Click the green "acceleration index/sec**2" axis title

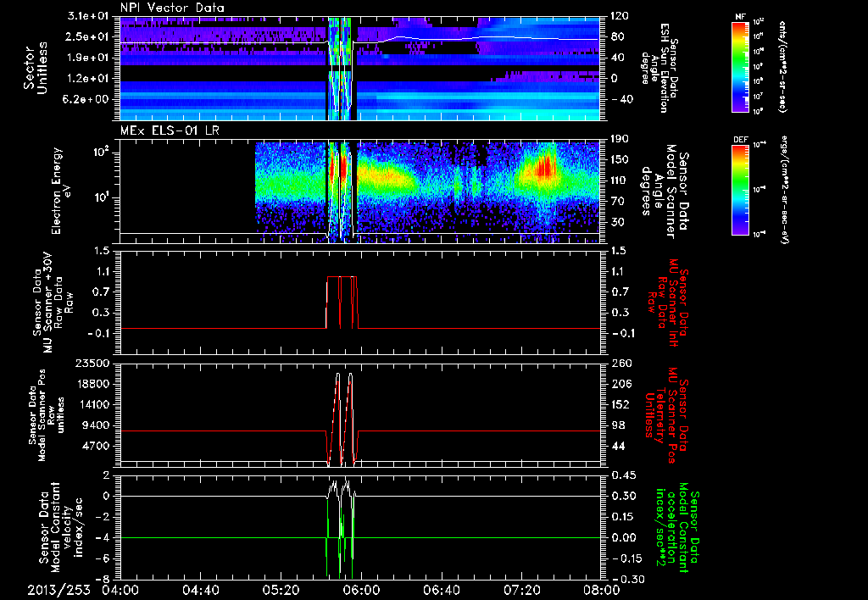666,526
